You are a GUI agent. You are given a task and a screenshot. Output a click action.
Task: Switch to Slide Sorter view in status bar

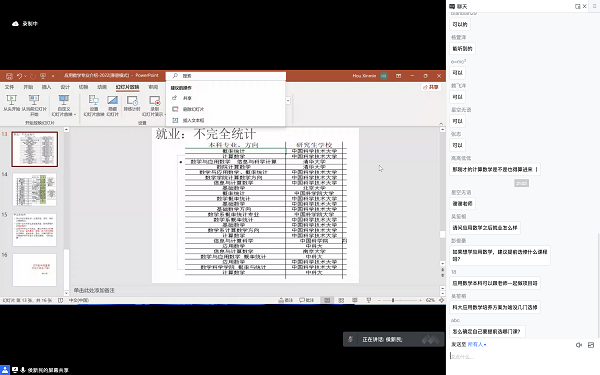(x=341, y=300)
